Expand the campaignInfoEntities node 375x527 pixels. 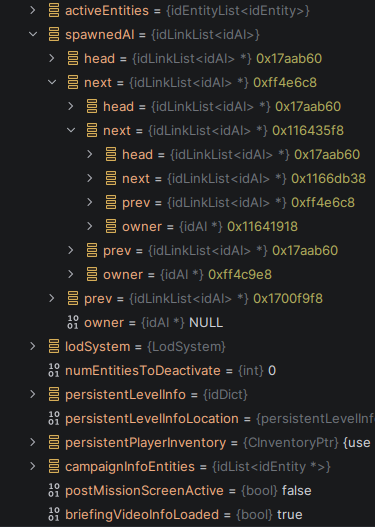(33, 467)
